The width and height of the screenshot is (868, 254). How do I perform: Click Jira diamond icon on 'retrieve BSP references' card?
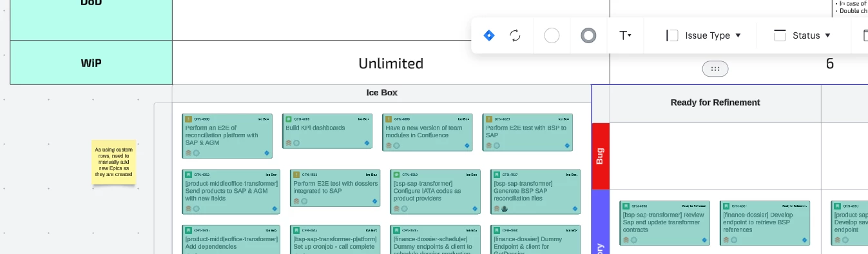point(804,240)
